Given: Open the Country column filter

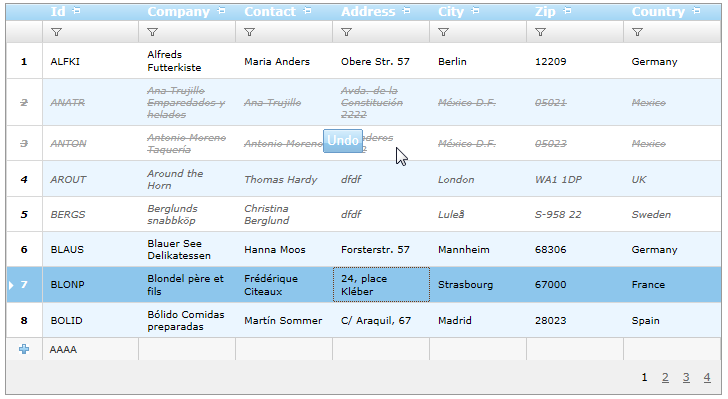Looking at the screenshot, I should point(638,32).
